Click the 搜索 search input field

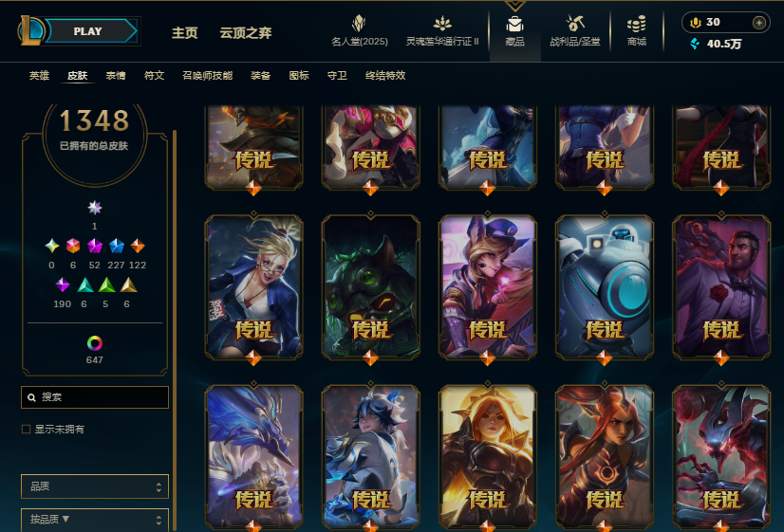(95, 397)
